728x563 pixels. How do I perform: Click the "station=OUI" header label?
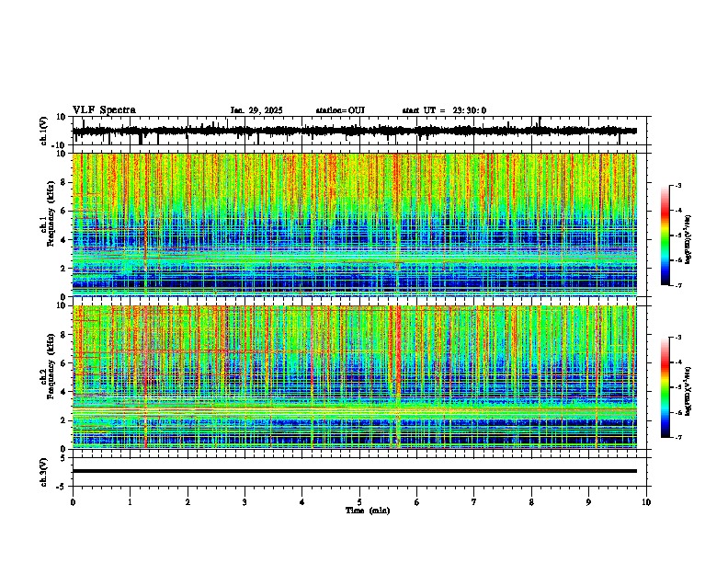point(340,110)
